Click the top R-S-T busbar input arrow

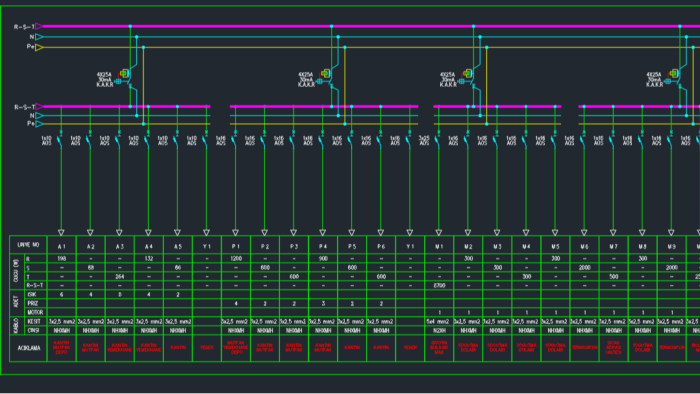[x=39, y=26]
